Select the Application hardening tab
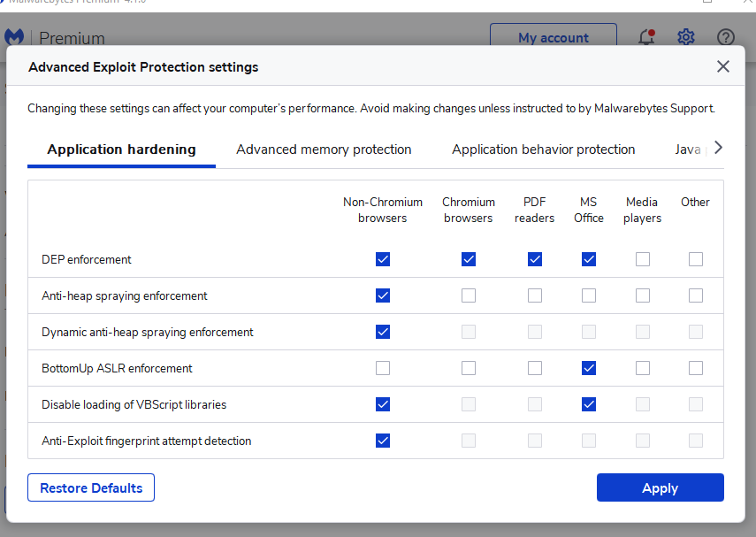This screenshot has width=756, height=537. [121, 150]
